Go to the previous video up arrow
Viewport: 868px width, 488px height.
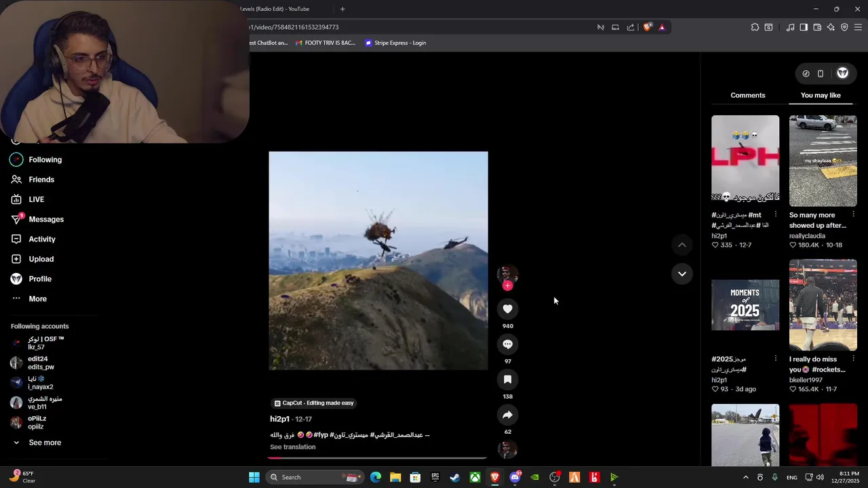pyautogui.click(x=682, y=245)
